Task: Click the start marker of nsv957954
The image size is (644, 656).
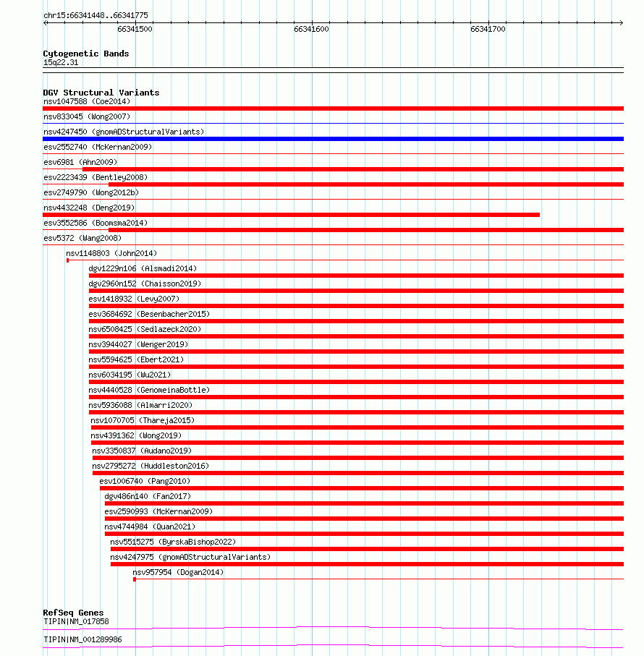Action: 135,579
